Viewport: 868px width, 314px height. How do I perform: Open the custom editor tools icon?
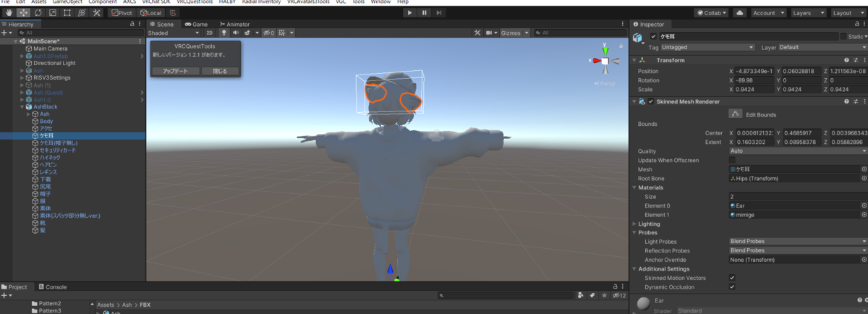coord(96,13)
